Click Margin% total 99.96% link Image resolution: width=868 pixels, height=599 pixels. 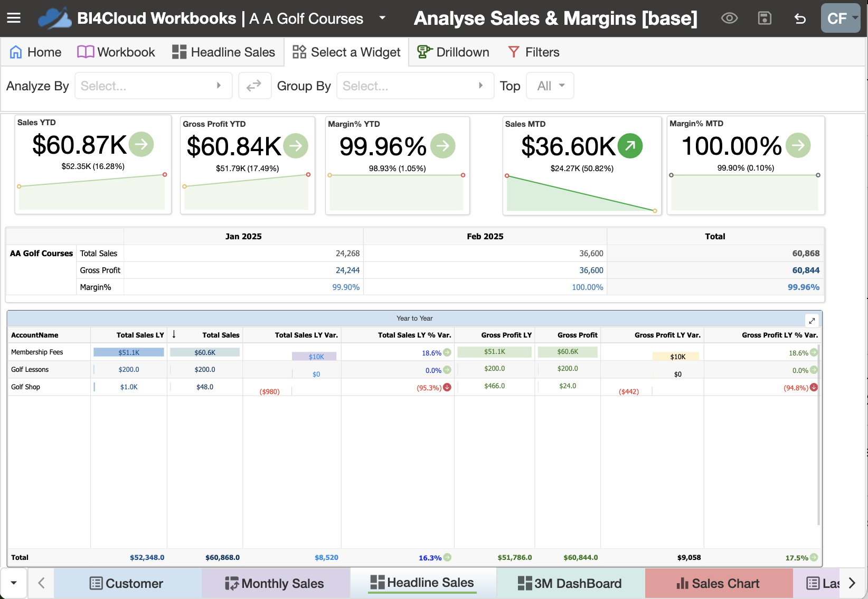(804, 287)
